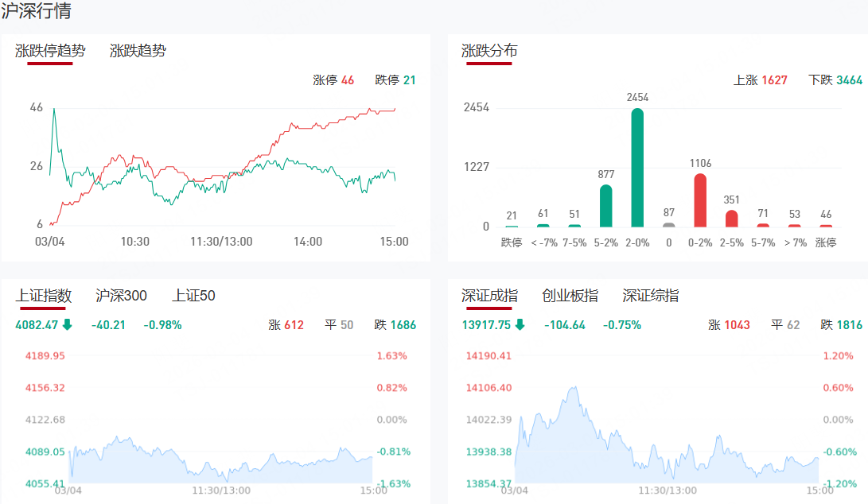Click the green 877 distribution bar

(605, 207)
